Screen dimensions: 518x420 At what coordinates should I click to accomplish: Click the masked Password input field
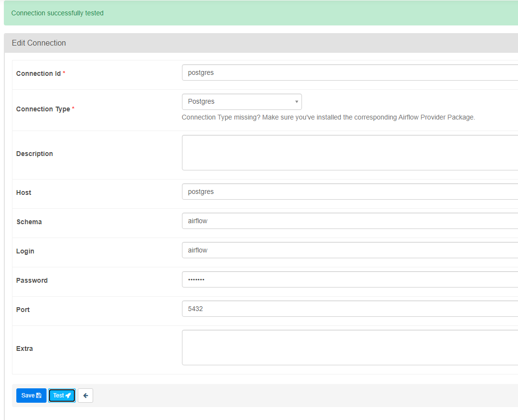(349, 279)
